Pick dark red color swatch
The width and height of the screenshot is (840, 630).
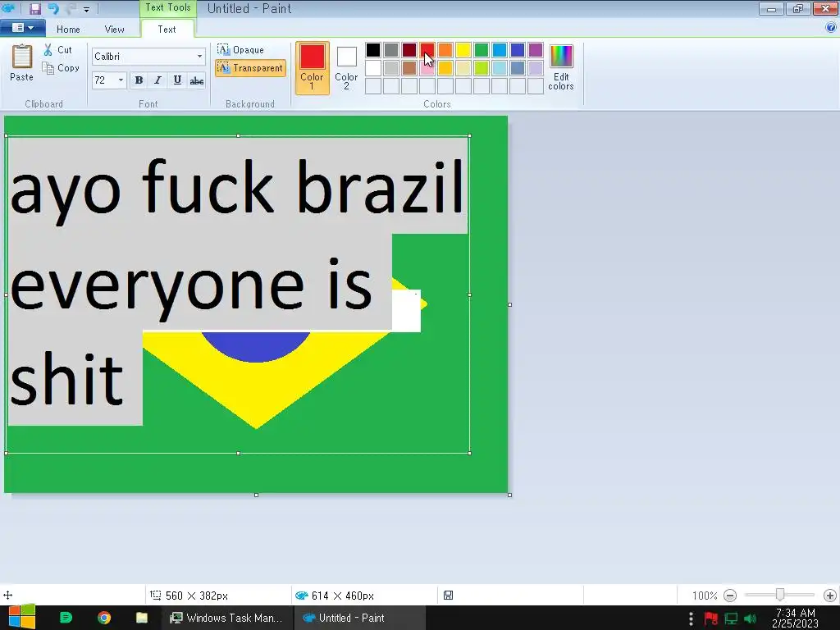click(x=409, y=50)
